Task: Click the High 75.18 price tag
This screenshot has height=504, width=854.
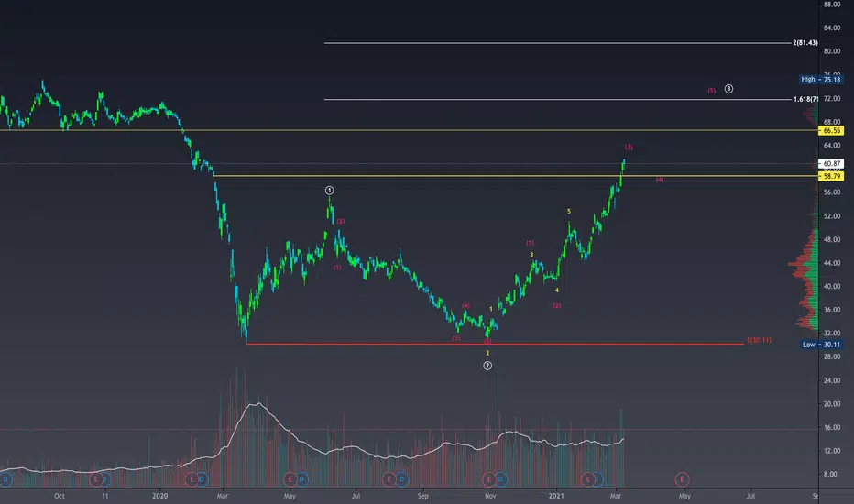Action: tap(821, 80)
